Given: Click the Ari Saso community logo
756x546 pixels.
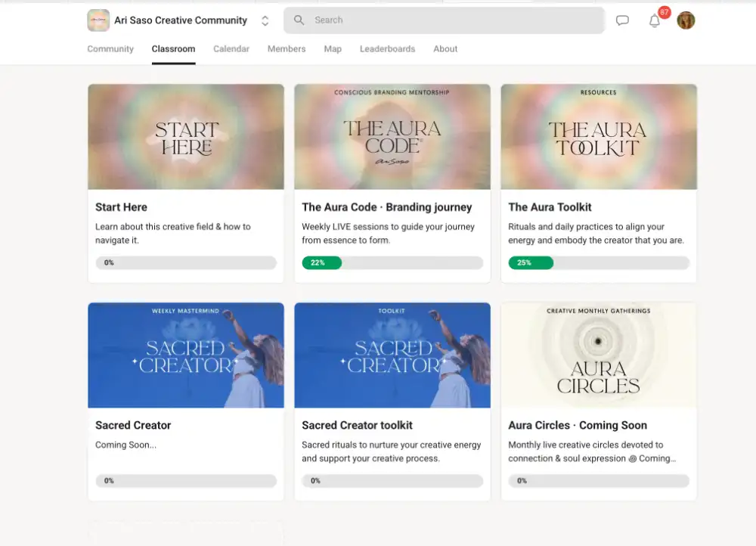Looking at the screenshot, I should pyautogui.click(x=98, y=20).
